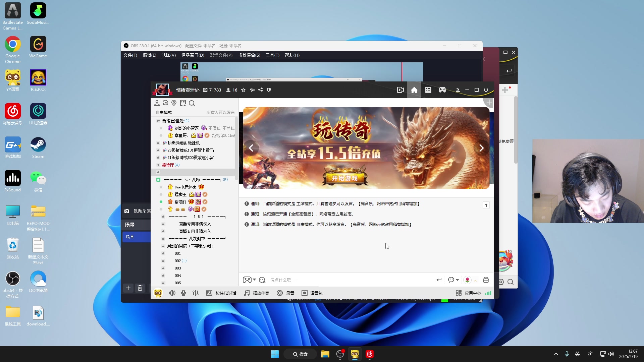The height and width of the screenshot is (362, 644).
Task: Open the bulletin board icon above channel tree
Action: pyautogui.click(x=183, y=103)
